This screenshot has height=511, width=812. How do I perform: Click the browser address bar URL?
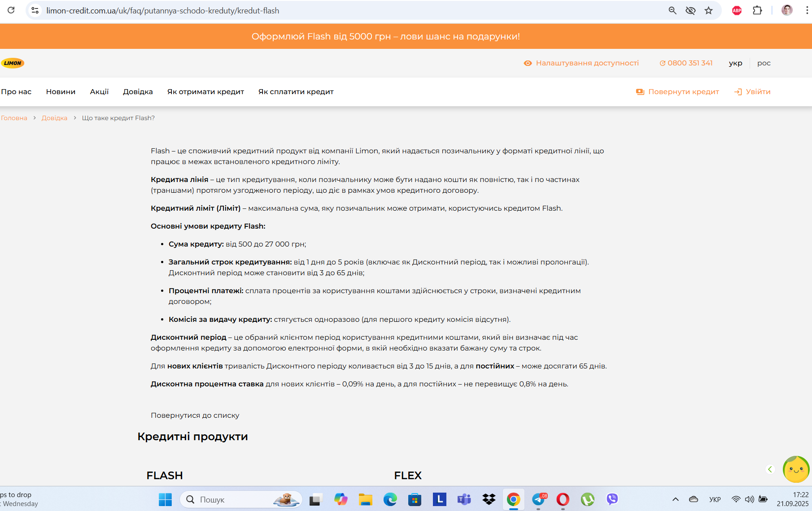coord(162,10)
